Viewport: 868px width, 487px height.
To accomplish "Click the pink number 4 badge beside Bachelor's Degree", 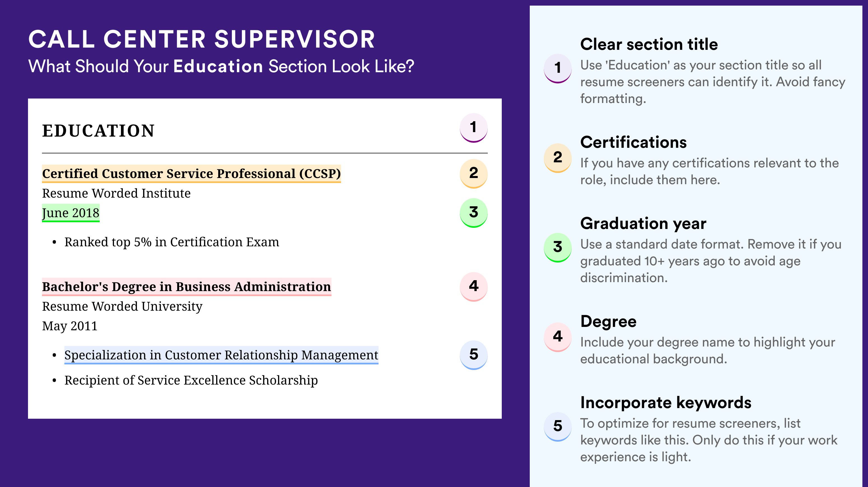I will click(x=473, y=286).
